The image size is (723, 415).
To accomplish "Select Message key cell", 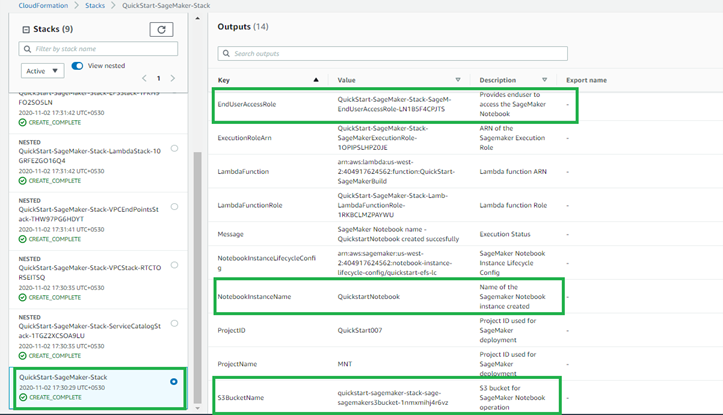I will click(x=231, y=234).
